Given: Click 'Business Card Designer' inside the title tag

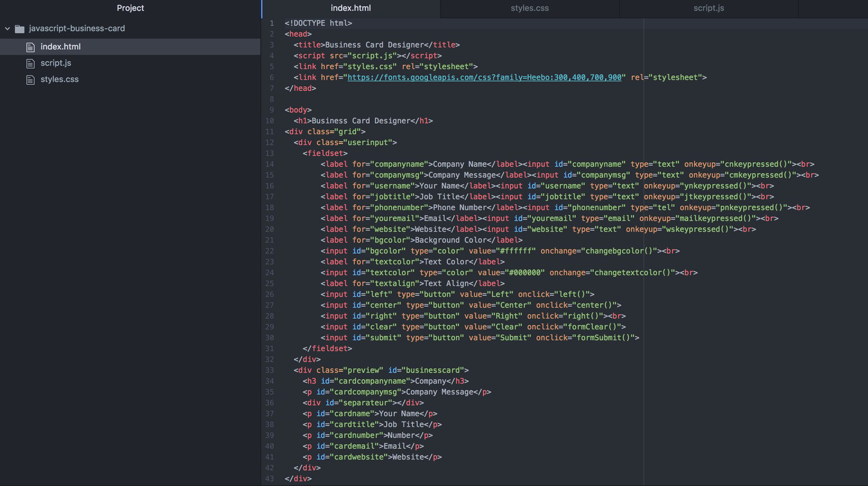Looking at the screenshot, I should tap(374, 45).
